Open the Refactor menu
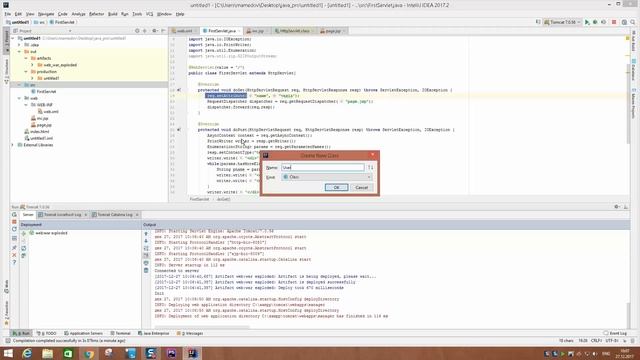The height and width of the screenshot is (360, 640). (97, 14)
